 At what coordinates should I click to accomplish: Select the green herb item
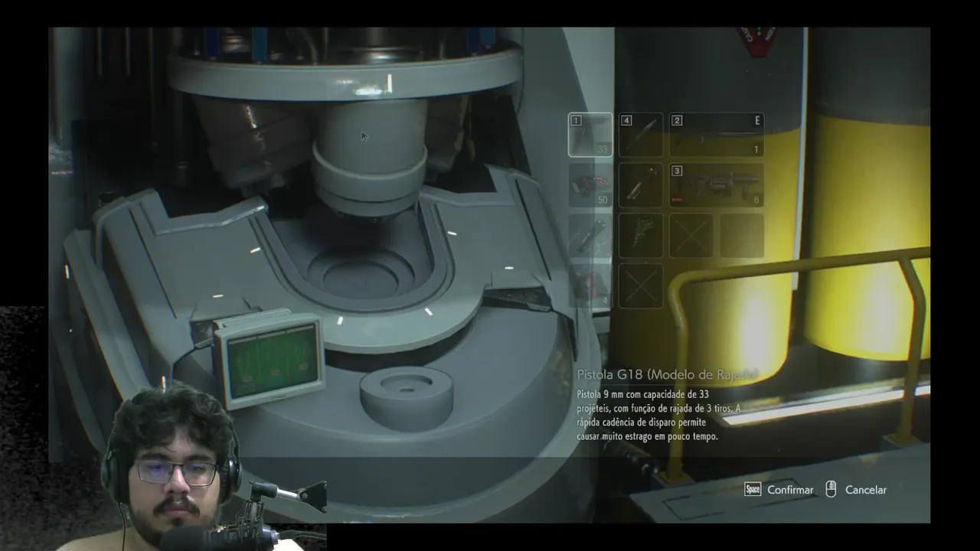tap(641, 236)
